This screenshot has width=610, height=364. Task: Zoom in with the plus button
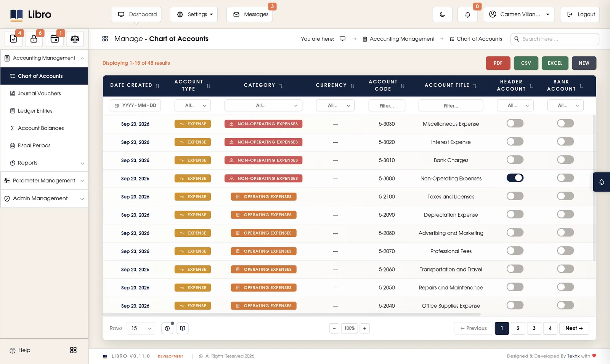(x=364, y=328)
